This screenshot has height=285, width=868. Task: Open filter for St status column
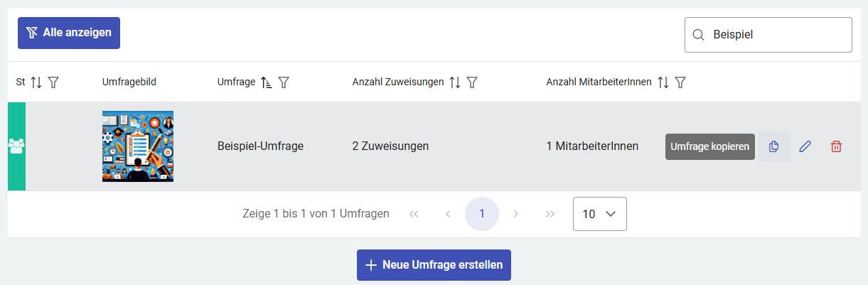[x=53, y=82]
